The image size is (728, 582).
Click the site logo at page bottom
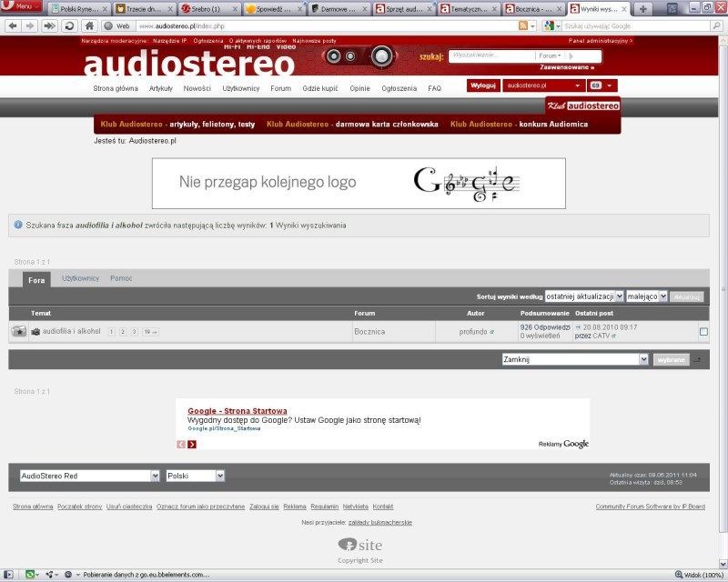tap(360, 545)
